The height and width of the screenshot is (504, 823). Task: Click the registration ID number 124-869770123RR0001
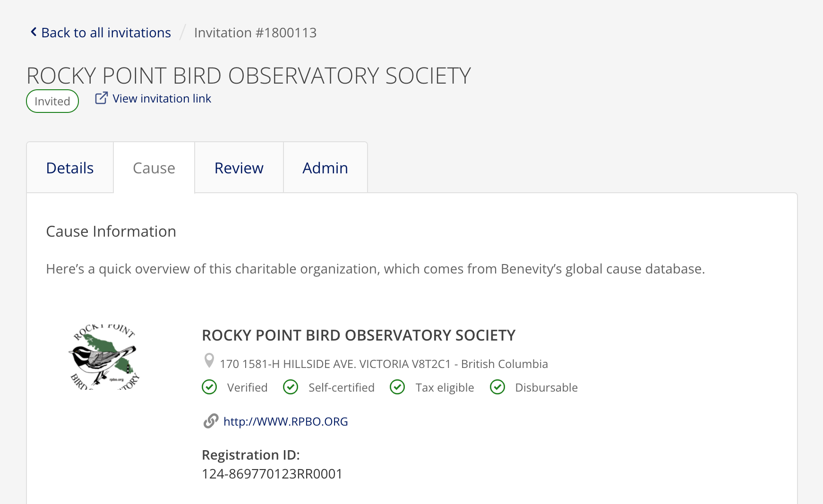pos(272,474)
